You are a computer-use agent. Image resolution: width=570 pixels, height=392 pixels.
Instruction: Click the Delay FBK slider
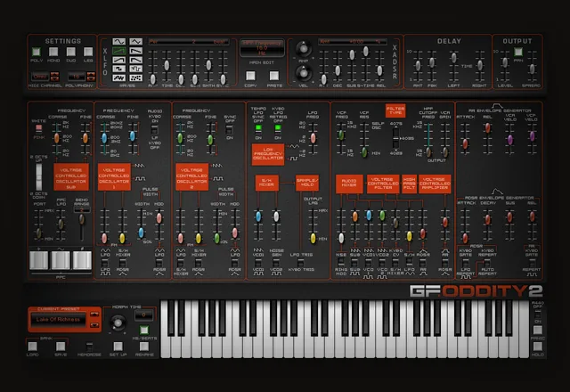click(x=432, y=62)
